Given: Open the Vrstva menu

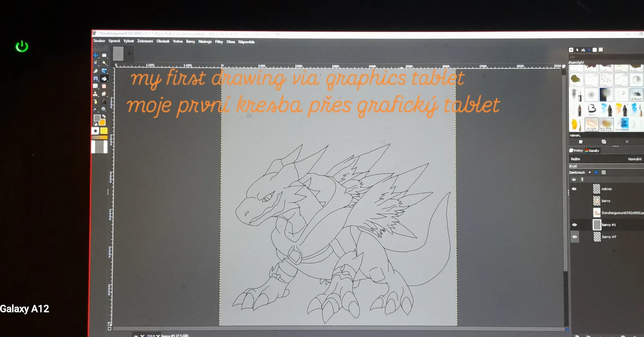Looking at the screenshot, I should [x=178, y=41].
